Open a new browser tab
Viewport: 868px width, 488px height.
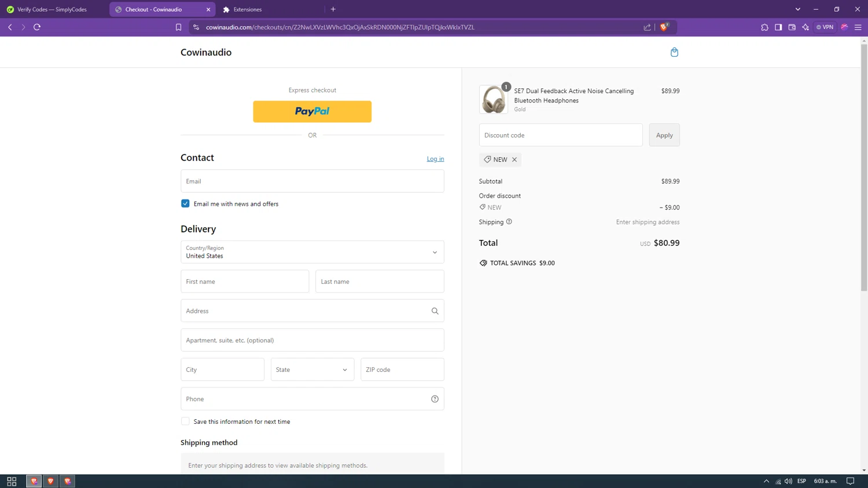tap(333, 9)
